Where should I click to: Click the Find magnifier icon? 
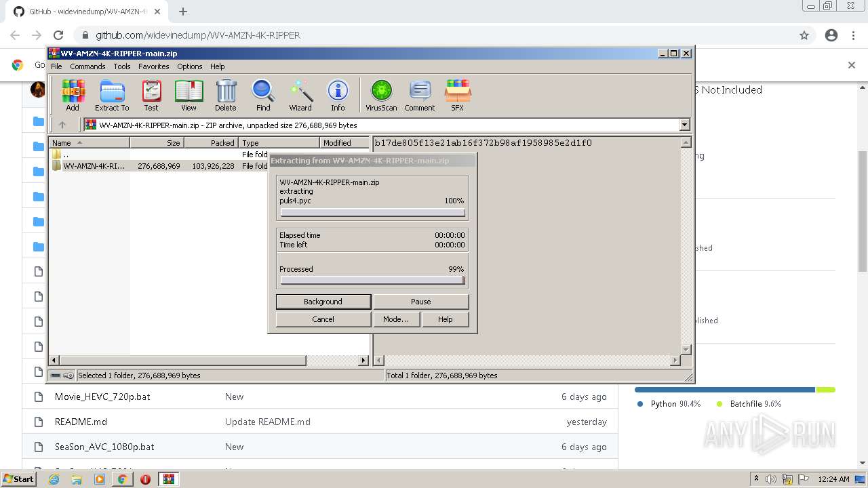pyautogui.click(x=263, y=95)
